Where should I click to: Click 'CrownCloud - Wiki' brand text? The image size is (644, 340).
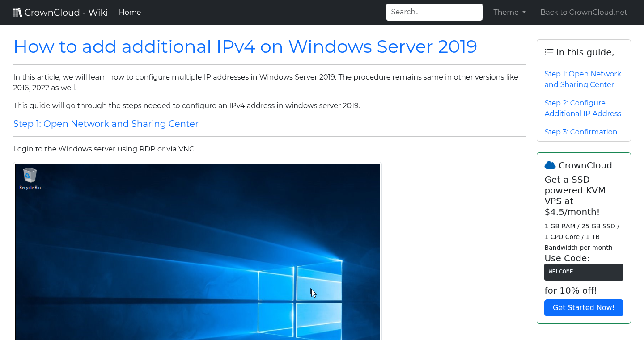pyautogui.click(x=66, y=12)
